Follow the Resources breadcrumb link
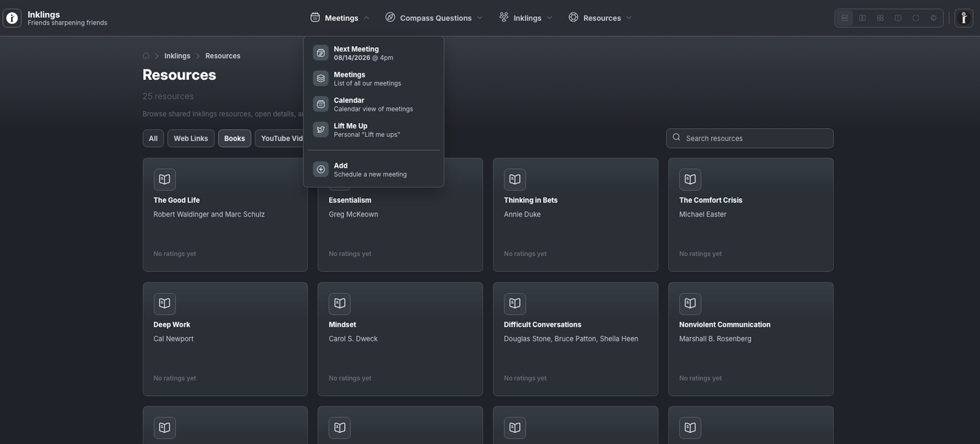 223,56
